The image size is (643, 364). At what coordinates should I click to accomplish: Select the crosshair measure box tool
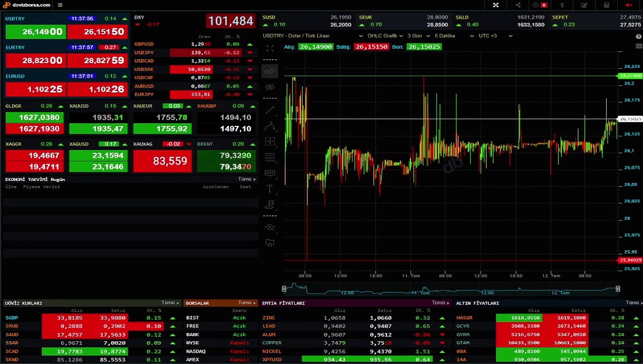point(270,142)
